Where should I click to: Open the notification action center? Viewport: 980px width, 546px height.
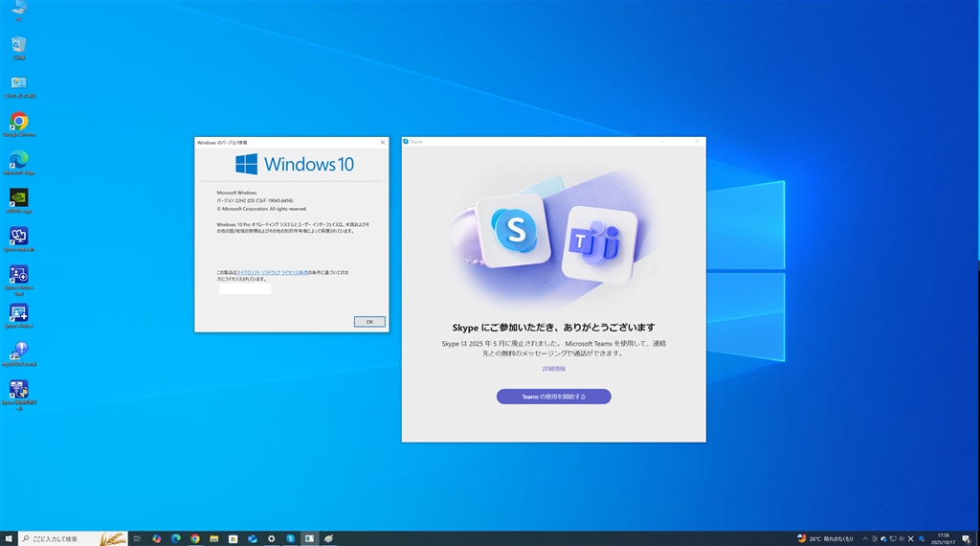point(967,539)
